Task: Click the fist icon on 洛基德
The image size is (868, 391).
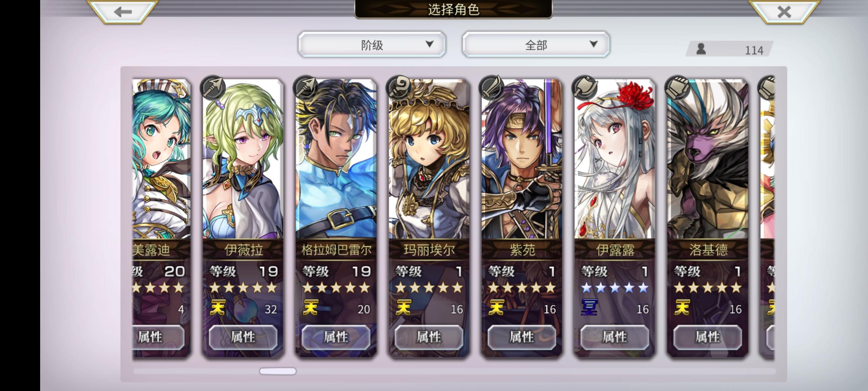Action: (x=677, y=88)
